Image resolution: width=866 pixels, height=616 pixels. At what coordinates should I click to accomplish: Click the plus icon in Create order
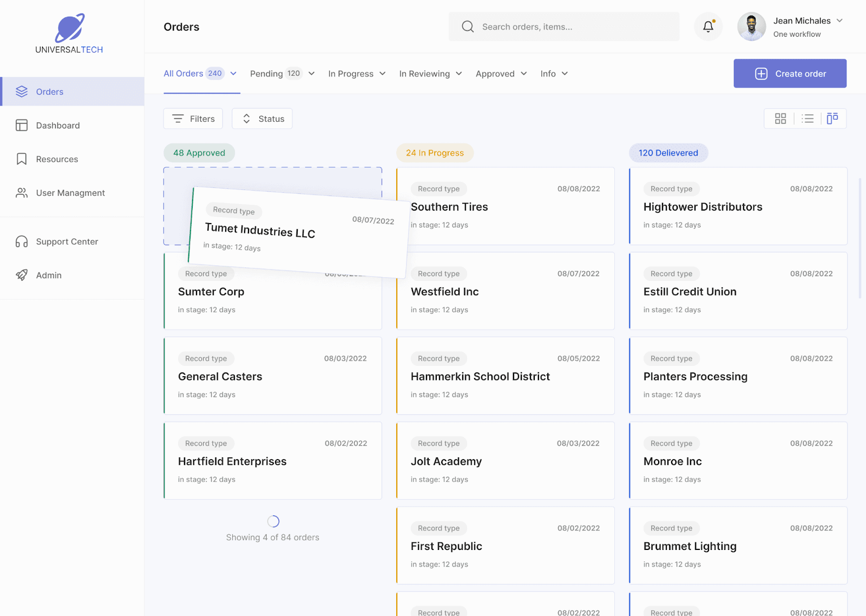[761, 74]
